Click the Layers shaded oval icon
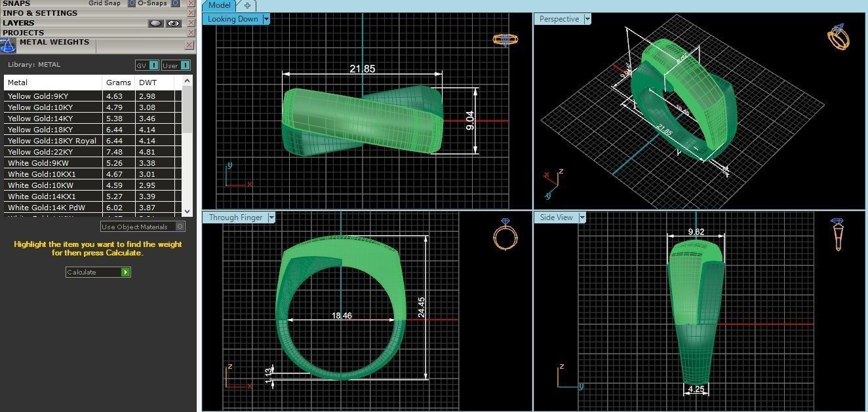This screenshot has height=412, width=868. tap(155, 23)
